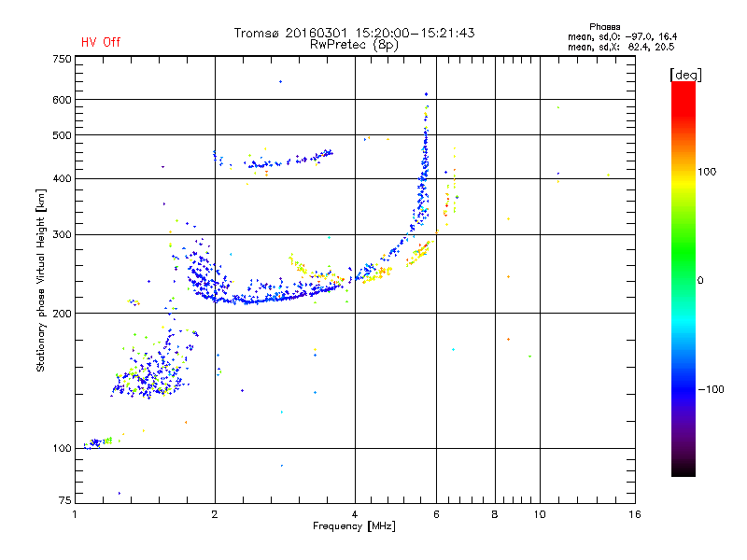The width and height of the screenshot is (747, 560).
Task: Click the red 'HV Off' status label
Action: [x=101, y=42]
